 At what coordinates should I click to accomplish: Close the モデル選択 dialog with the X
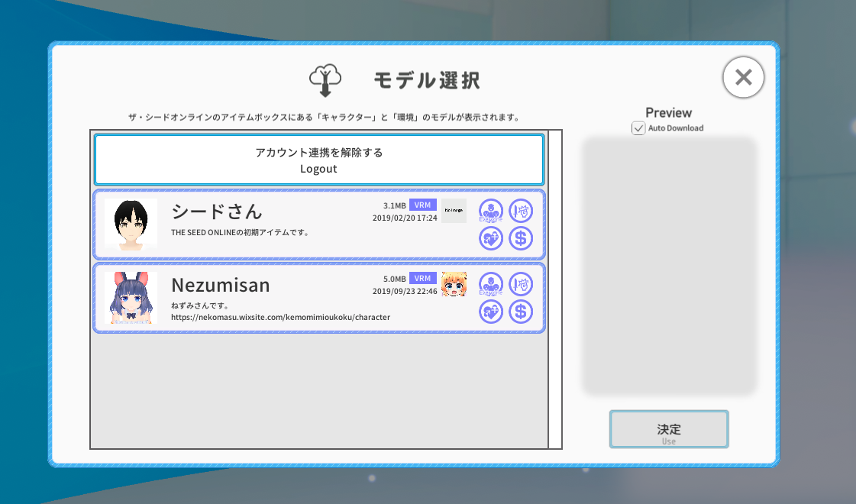coord(743,77)
